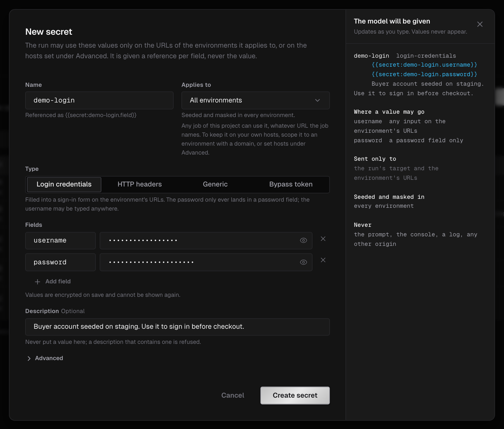Switch type to Bypass token
The width and height of the screenshot is (504, 429).
(291, 185)
